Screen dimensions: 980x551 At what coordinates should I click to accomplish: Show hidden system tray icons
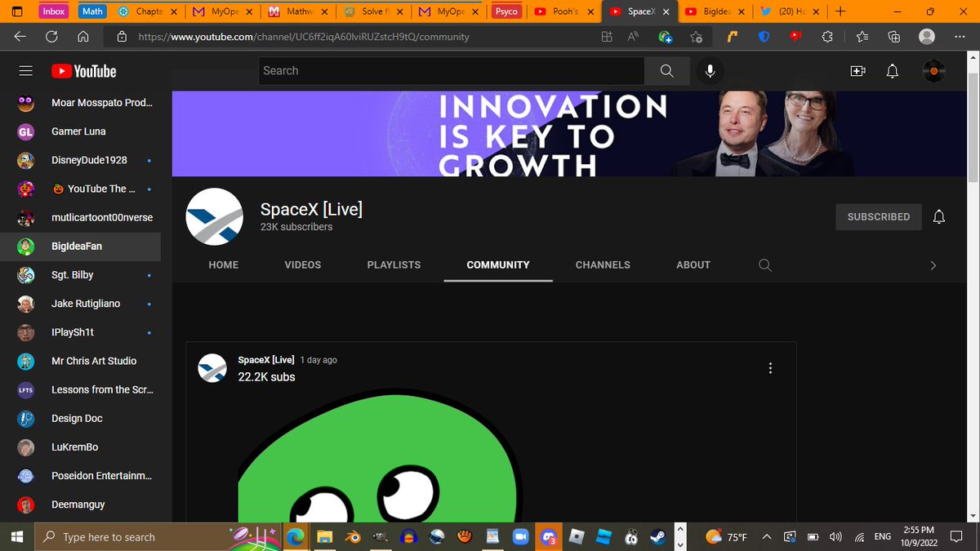[767, 537]
